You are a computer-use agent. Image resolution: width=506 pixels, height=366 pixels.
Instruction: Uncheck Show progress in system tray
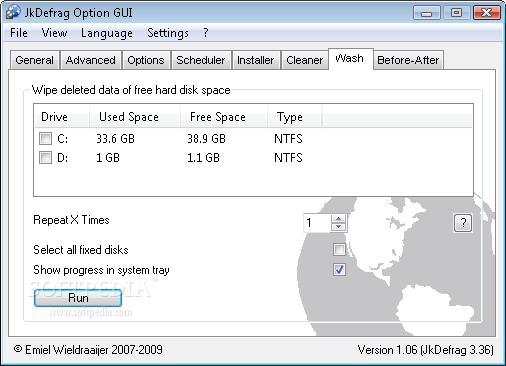(339, 269)
